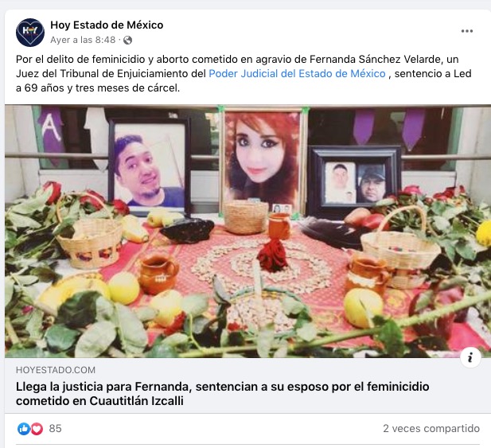Viewport: 491px width, 448px height.
Task: Click the black double photo frame in the image
Action: (x=355, y=181)
